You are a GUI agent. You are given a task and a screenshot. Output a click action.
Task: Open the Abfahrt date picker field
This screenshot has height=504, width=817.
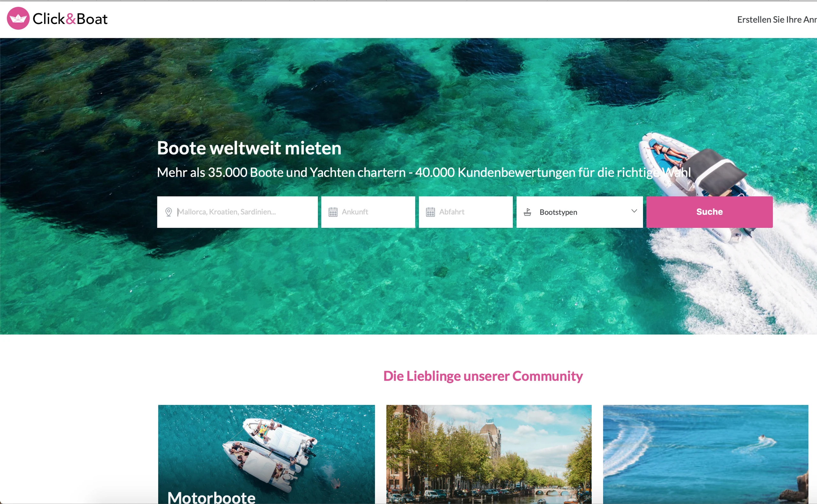(466, 212)
